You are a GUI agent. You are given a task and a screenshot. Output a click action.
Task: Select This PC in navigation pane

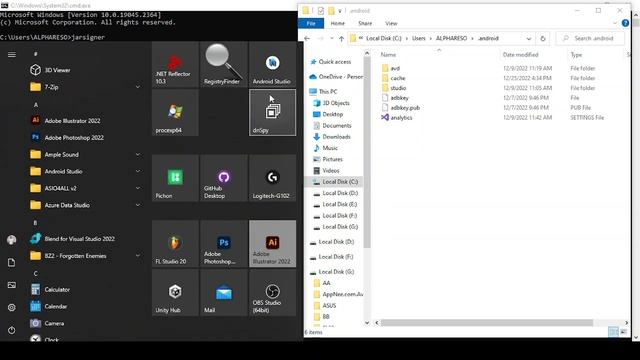(x=328, y=91)
